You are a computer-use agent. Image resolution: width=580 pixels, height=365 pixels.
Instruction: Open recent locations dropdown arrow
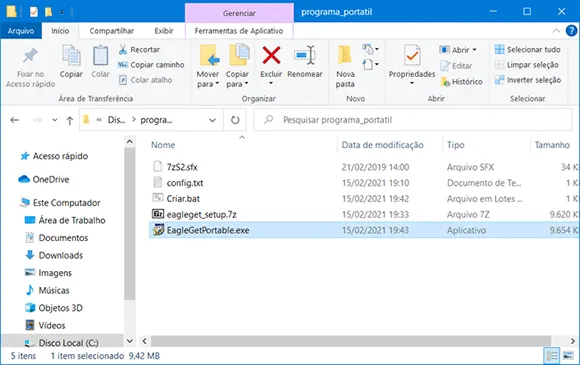point(55,120)
